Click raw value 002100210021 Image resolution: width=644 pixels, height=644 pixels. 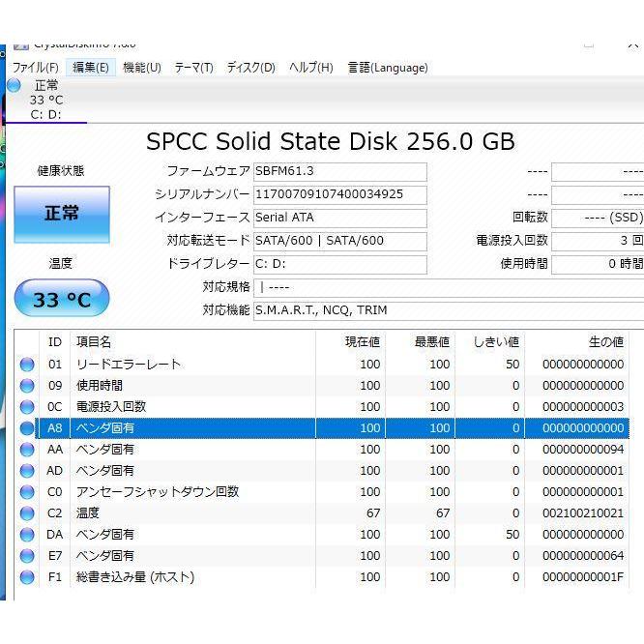(x=583, y=513)
